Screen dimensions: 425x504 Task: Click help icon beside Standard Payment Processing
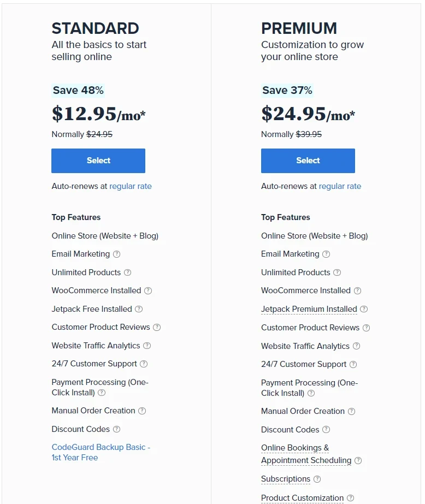click(x=102, y=393)
